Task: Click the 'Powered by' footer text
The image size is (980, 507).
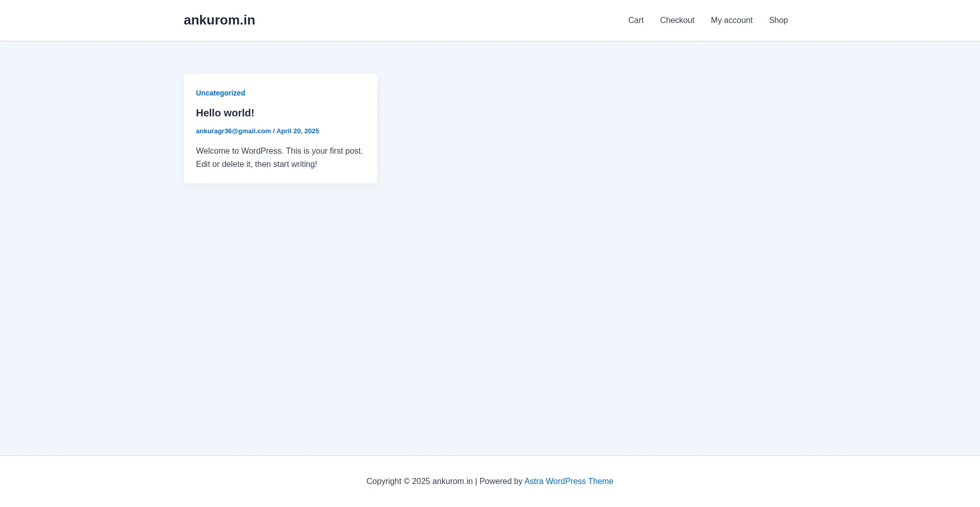Action: 500,481
